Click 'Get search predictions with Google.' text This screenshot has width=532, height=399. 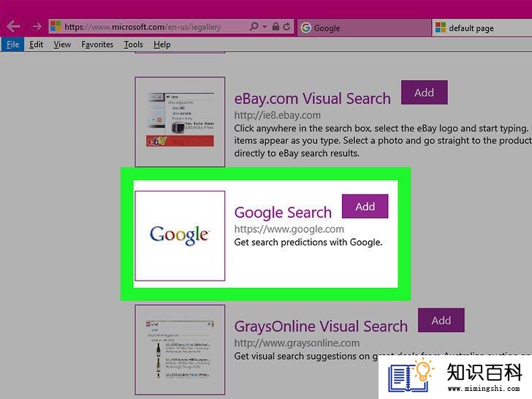click(x=308, y=243)
